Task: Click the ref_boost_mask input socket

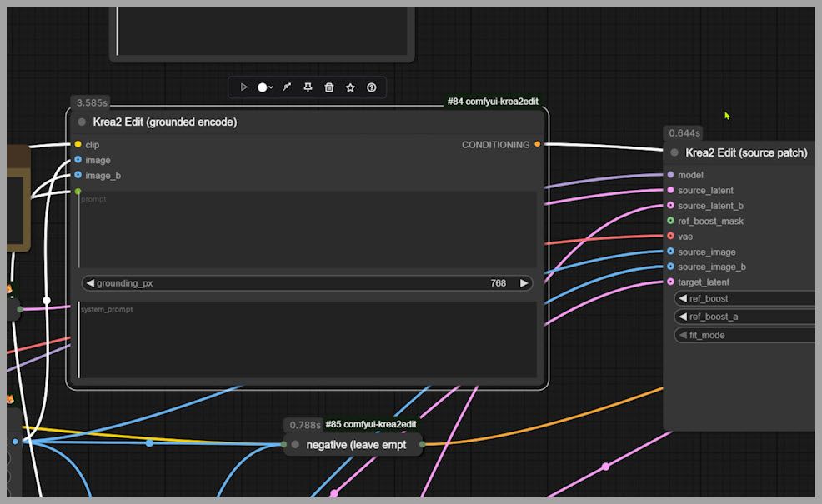Action: coord(670,221)
